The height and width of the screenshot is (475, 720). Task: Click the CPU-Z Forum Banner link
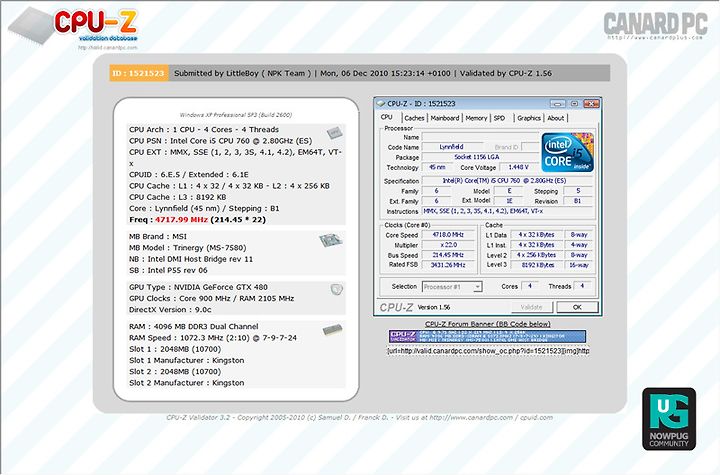point(488,324)
